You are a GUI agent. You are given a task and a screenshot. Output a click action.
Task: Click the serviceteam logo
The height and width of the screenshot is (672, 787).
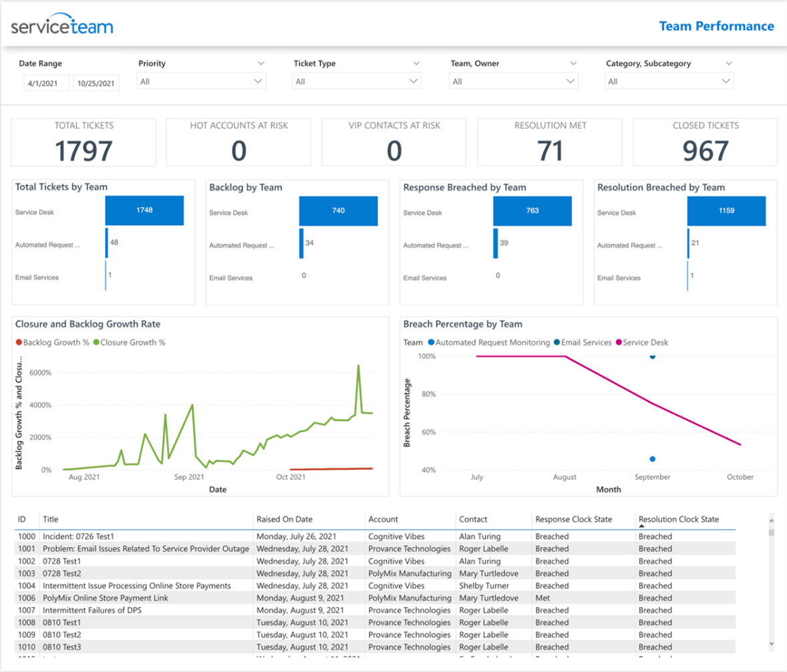(x=60, y=23)
